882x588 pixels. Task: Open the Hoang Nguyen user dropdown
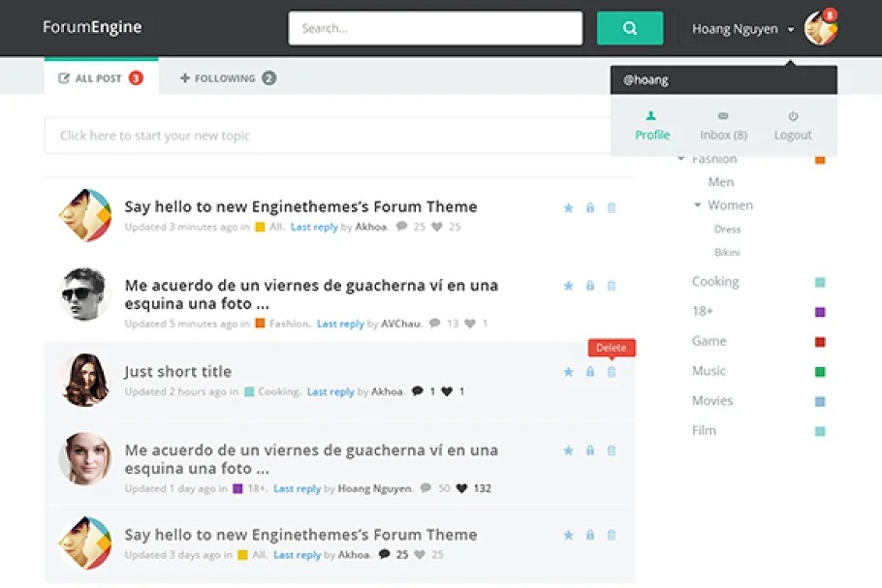tap(743, 29)
